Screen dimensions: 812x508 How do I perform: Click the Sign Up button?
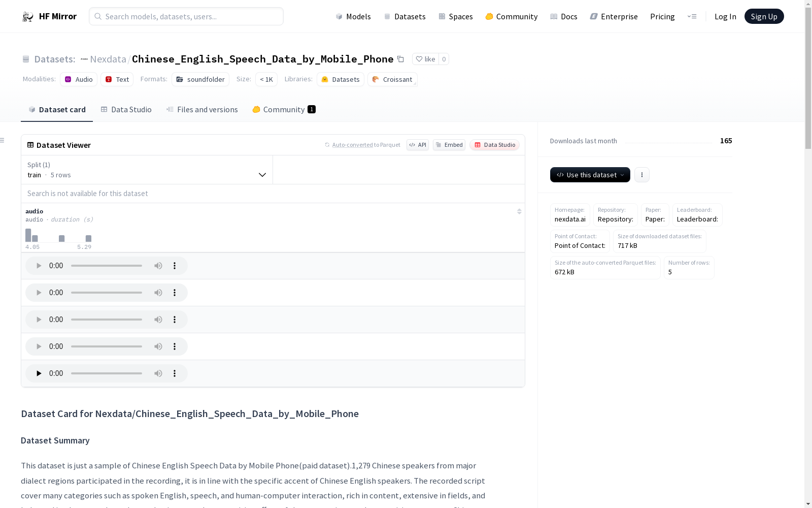click(764, 16)
